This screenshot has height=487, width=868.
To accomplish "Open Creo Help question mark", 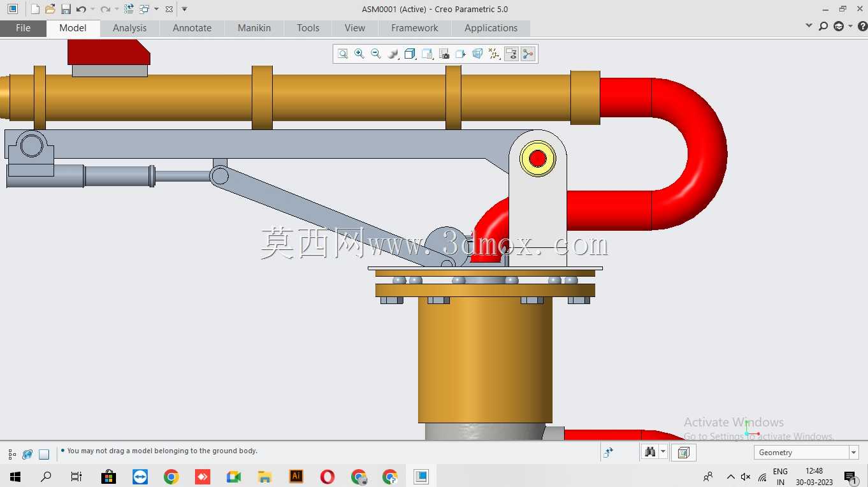I will (862, 26).
